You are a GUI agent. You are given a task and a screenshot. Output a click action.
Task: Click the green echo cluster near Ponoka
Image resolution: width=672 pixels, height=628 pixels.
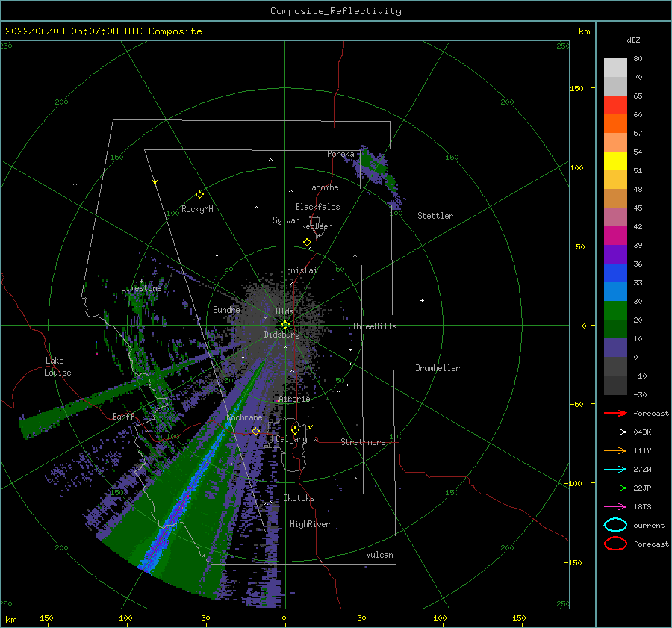372,163
